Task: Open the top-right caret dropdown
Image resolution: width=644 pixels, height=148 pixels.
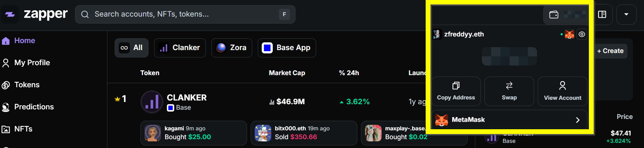Action: point(626,14)
